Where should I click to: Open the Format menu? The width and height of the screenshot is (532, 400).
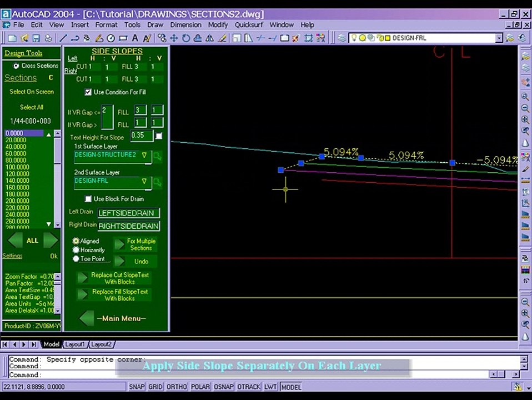click(106, 25)
